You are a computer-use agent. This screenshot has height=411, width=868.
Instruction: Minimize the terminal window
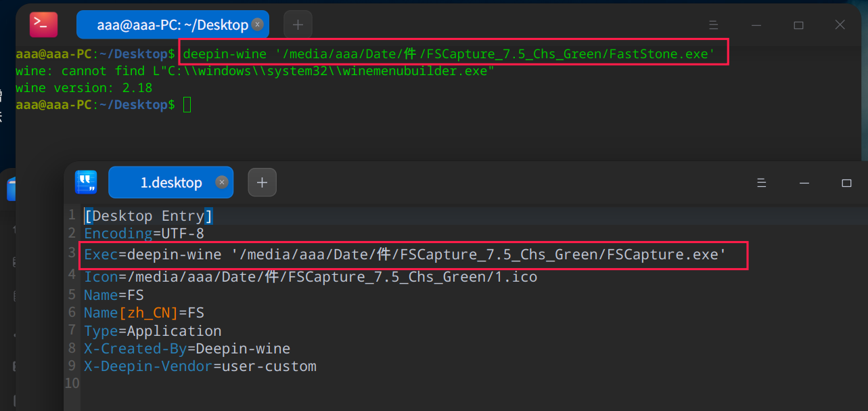[x=756, y=25]
